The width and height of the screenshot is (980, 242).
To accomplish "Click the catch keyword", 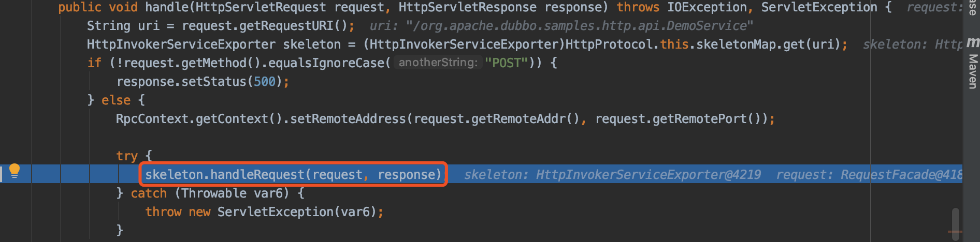I will tap(149, 193).
